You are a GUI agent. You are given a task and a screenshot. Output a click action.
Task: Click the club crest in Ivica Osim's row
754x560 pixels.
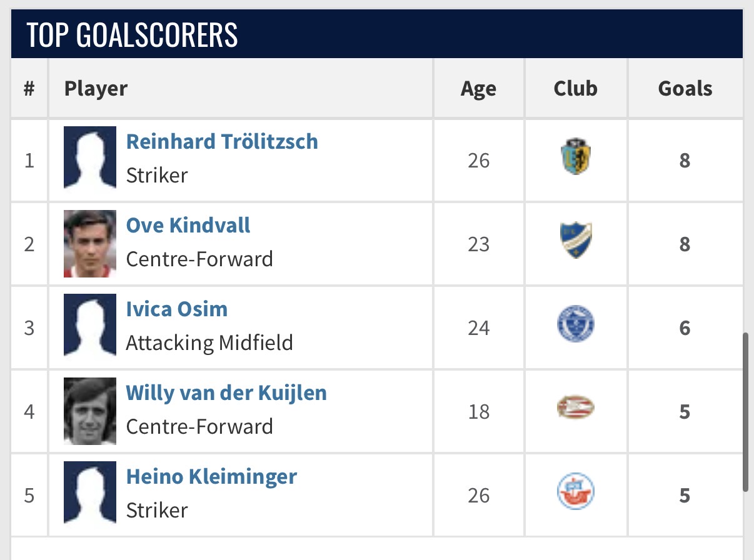[575, 324]
